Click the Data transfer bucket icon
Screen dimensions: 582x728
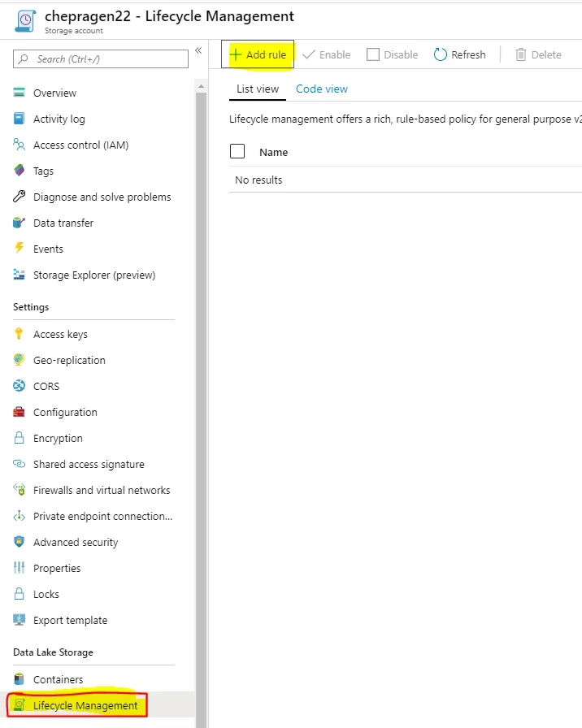(19, 223)
